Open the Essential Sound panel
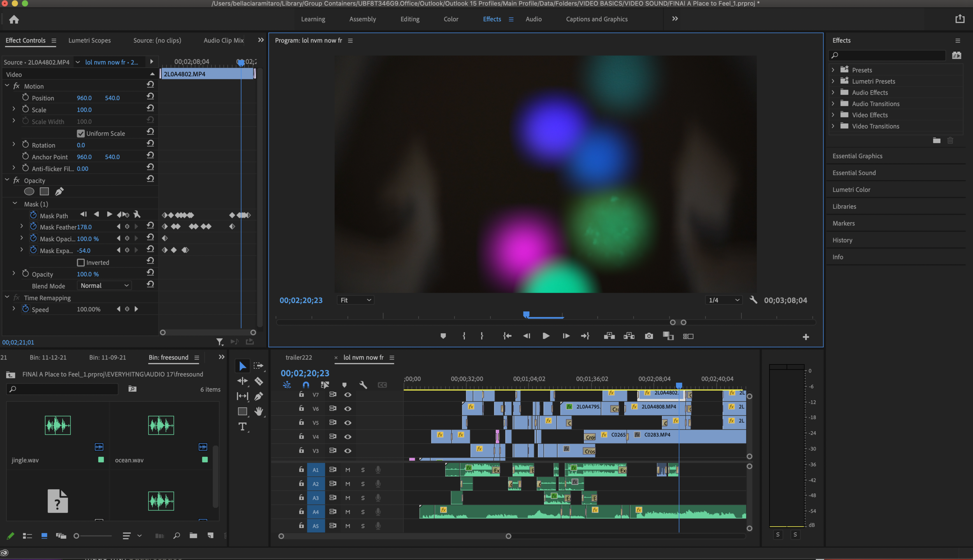 coord(854,173)
